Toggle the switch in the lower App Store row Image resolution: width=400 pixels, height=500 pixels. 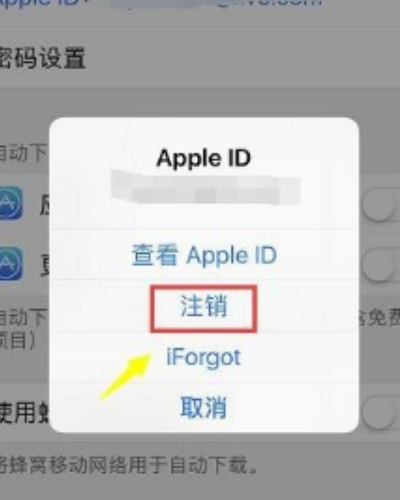tap(380, 265)
